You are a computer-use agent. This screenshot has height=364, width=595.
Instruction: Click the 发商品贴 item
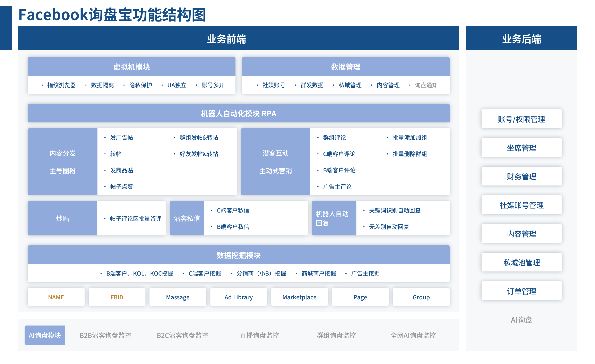tap(121, 170)
